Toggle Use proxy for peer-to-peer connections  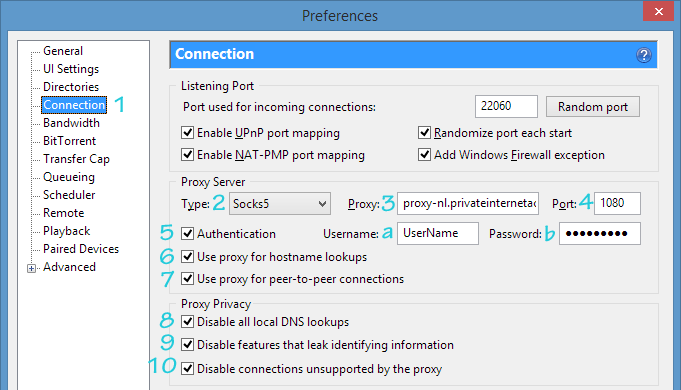(187, 279)
